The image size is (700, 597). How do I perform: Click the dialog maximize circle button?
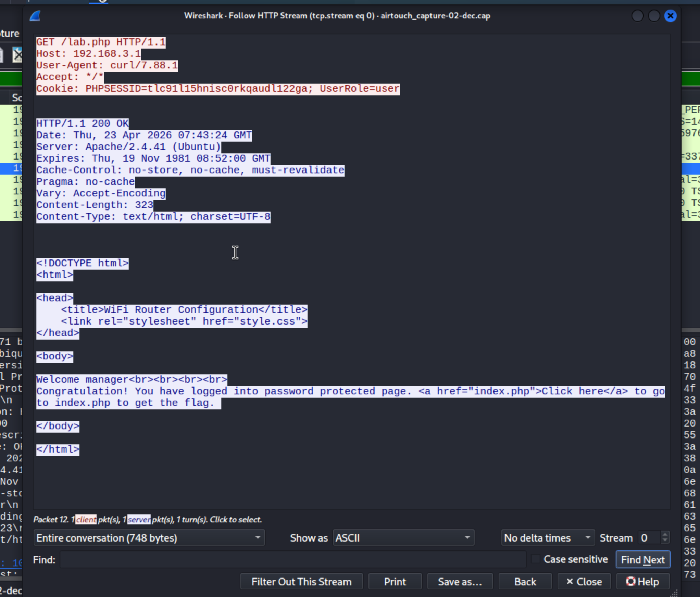pos(654,16)
